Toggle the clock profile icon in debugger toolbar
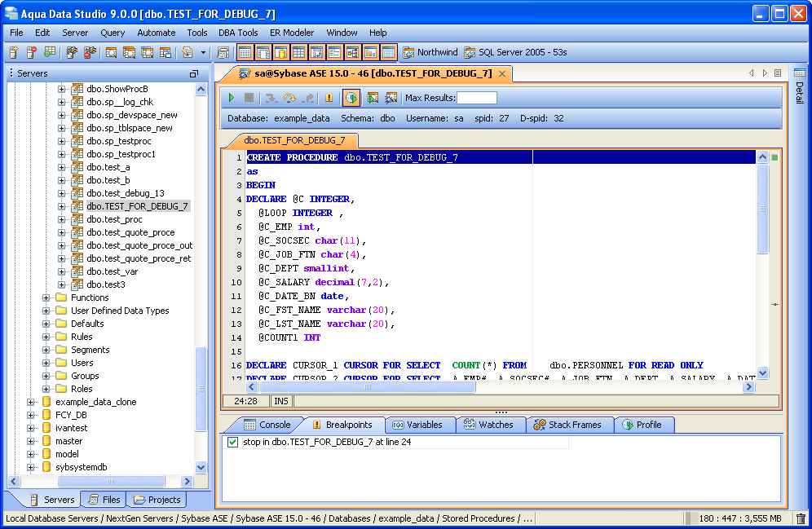812x529 pixels. (x=351, y=98)
